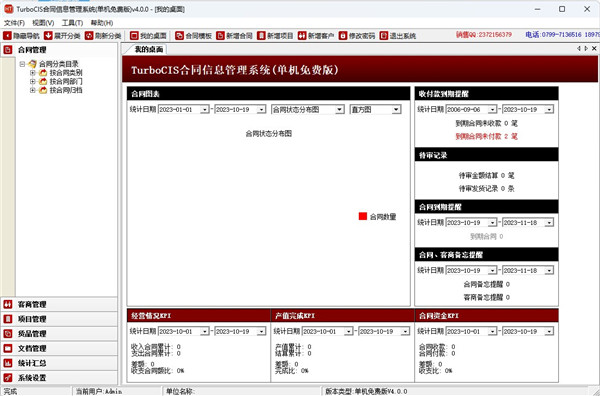Open 合同图表 end date 2023-10-19 dropdown
The height and width of the screenshot is (396, 600).
261,110
